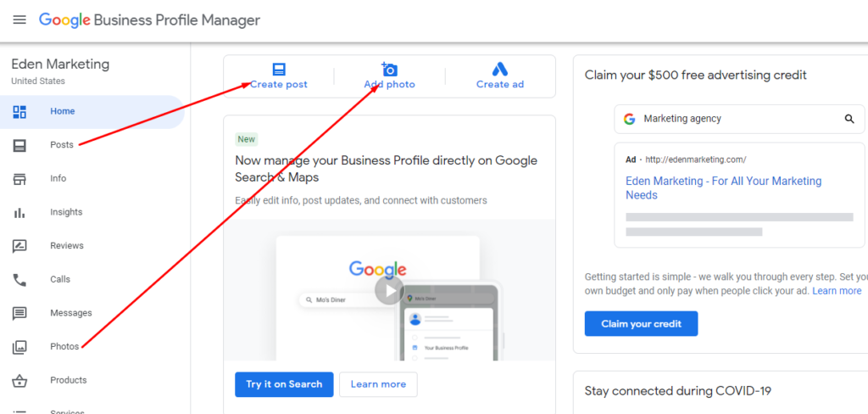Click the Claim your credit button
The width and height of the screenshot is (868, 414).
pos(641,324)
